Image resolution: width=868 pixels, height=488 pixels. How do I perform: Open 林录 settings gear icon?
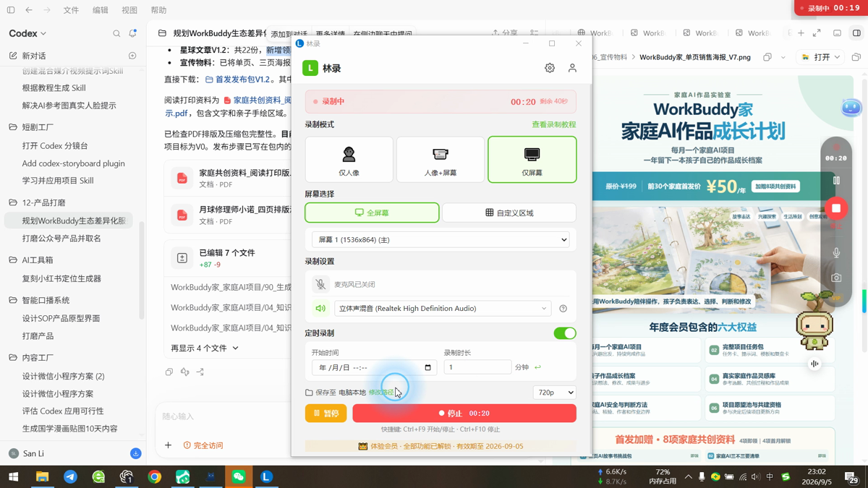550,68
